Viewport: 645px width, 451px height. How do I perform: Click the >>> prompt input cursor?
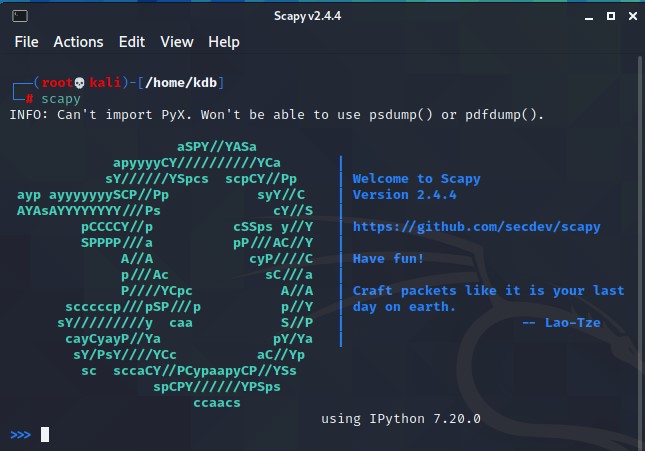coord(45,435)
